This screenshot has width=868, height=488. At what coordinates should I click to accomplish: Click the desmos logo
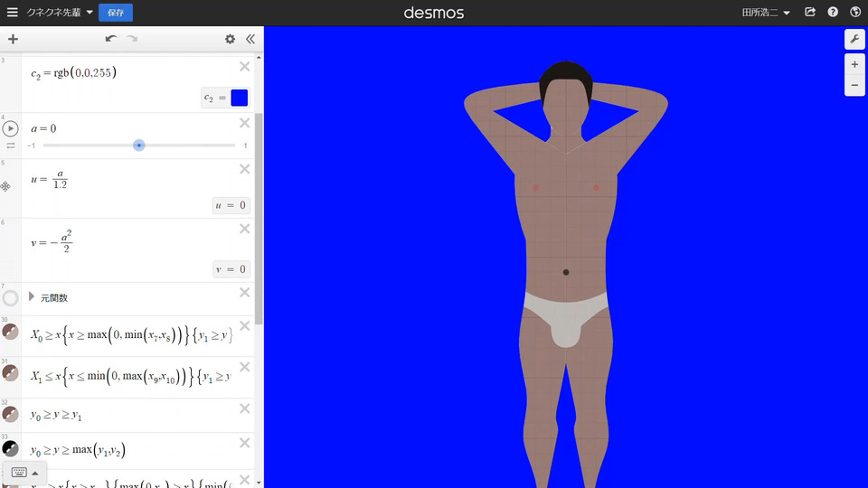point(434,13)
